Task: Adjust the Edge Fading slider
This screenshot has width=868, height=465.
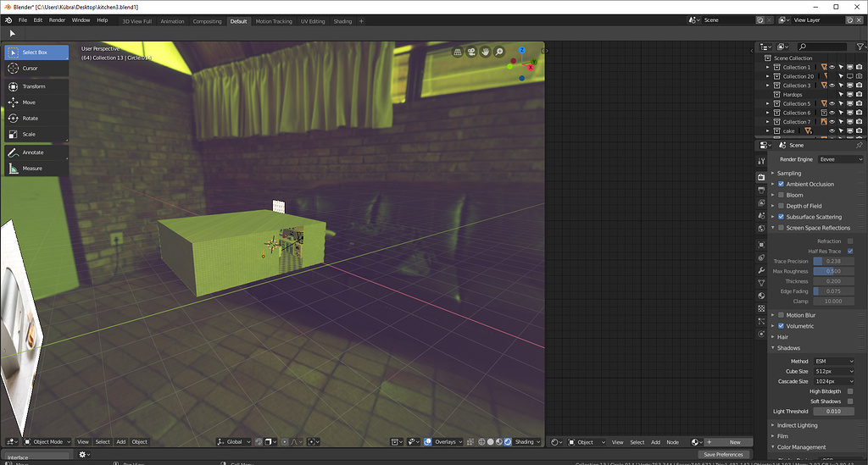Action: 833,291
